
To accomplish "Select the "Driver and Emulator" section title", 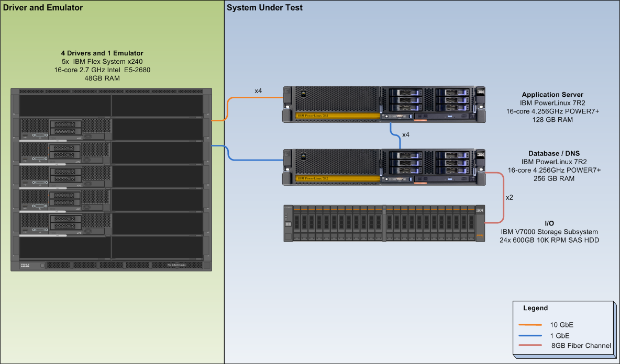I will click(x=42, y=8).
